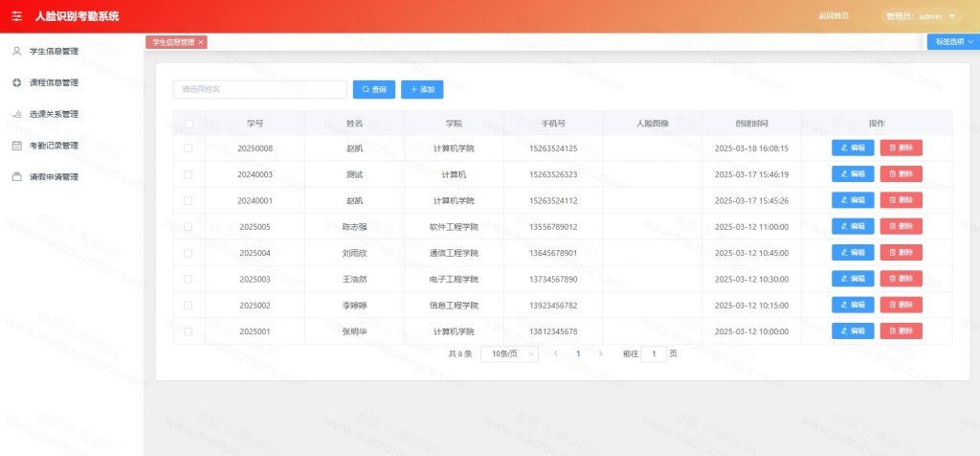Select all rows with header checkbox
Viewport: 980px width, 456px height.
[189, 124]
